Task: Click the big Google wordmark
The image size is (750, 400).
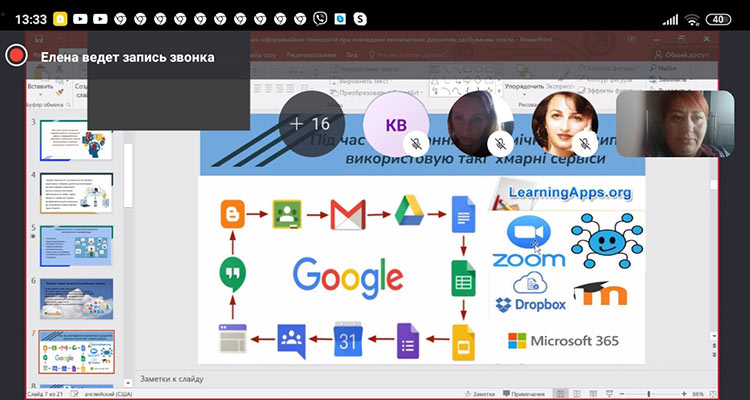Action: coord(348,278)
